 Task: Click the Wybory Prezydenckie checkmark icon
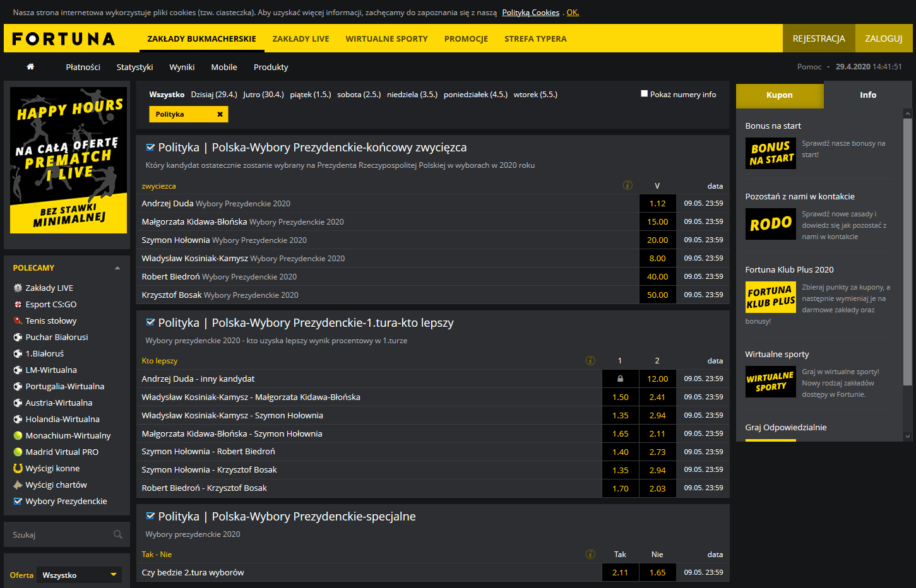click(18, 501)
